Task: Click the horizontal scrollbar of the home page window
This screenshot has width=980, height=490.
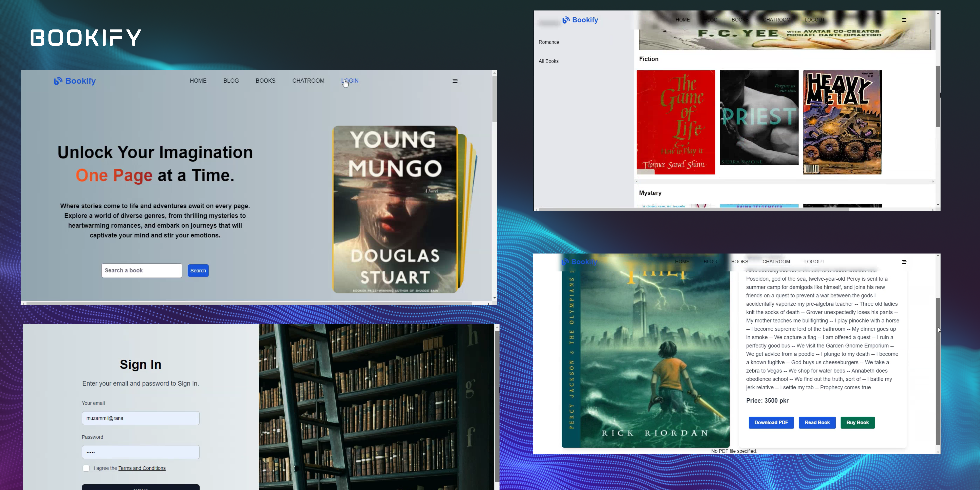Action: pos(249,303)
